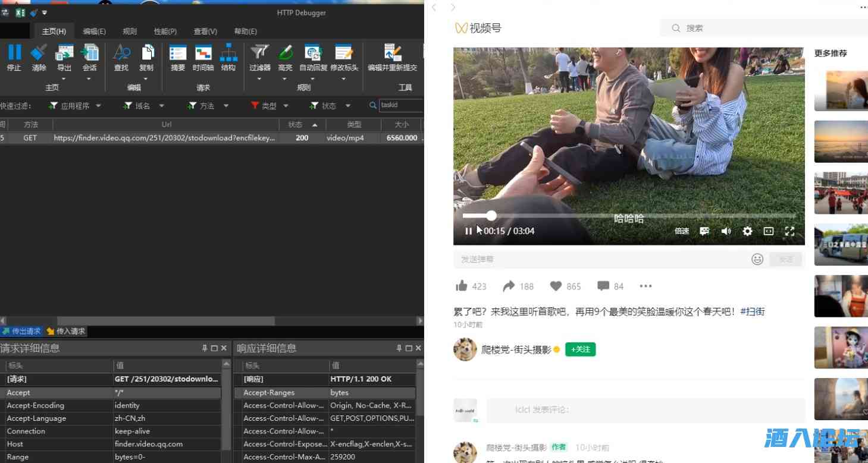Screen dimensions: 868x463
Task: Open the 高亮 (Highlight) rules tool
Action: (285, 58)
